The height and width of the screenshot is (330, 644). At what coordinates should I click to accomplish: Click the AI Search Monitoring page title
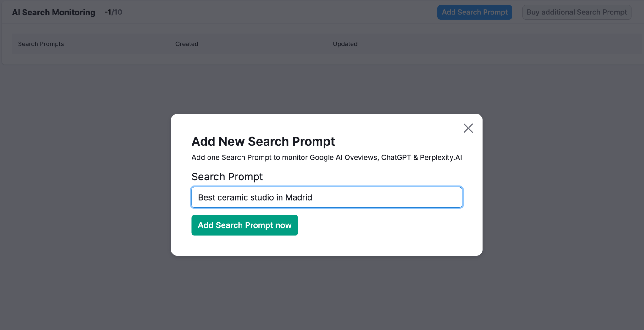(53, 12)
